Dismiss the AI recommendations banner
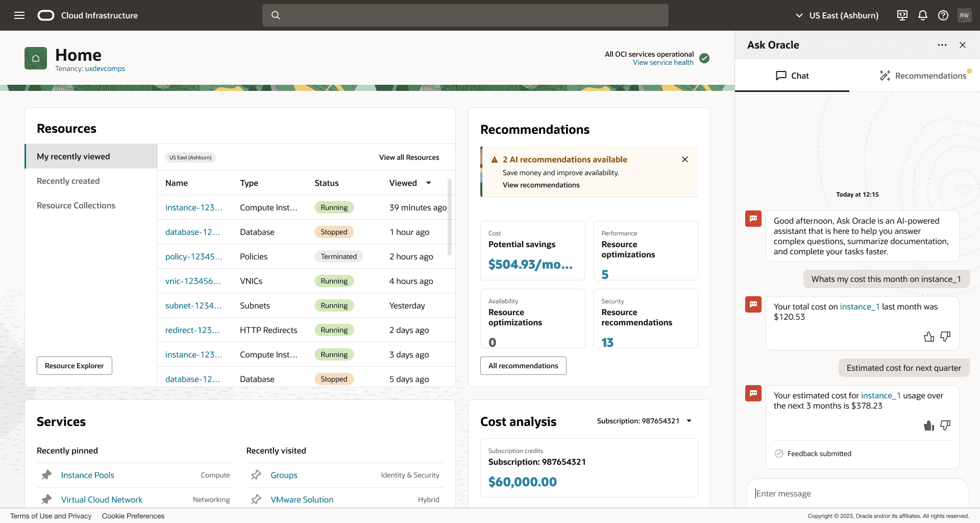Screen dimensions: 980x523 [685, 159]
